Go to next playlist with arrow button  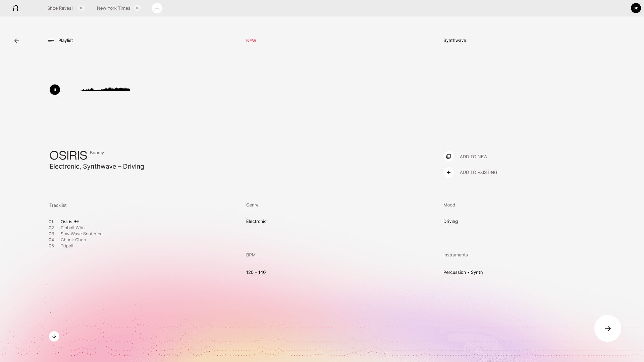tap(607, 328)
